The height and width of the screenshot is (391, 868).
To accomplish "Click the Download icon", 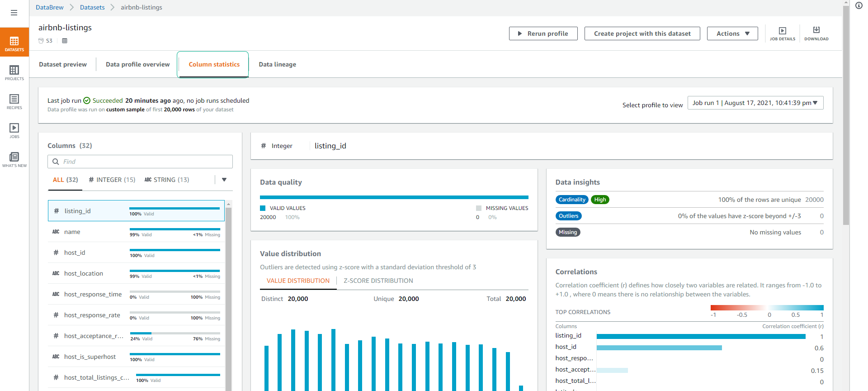I will [816, 33].
